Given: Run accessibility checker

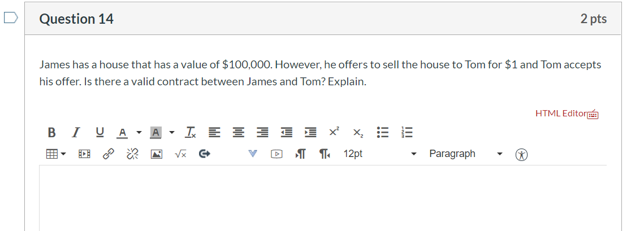Looking at the screenshot, I should click(522, 155).
